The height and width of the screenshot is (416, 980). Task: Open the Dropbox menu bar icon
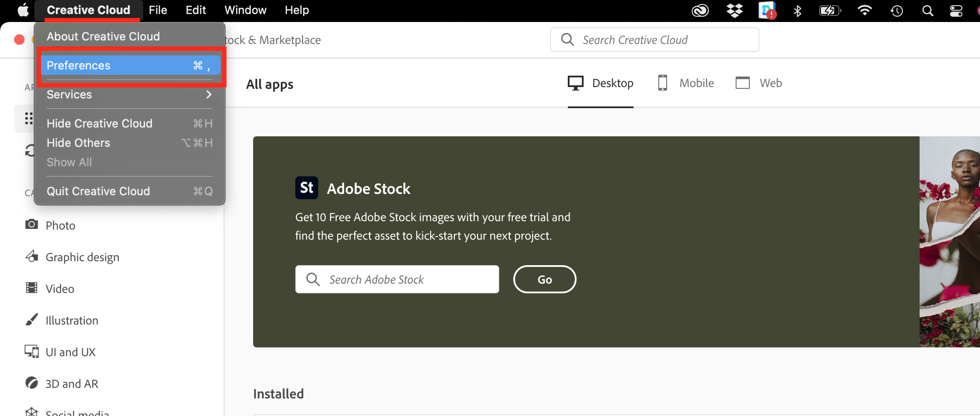734,10
